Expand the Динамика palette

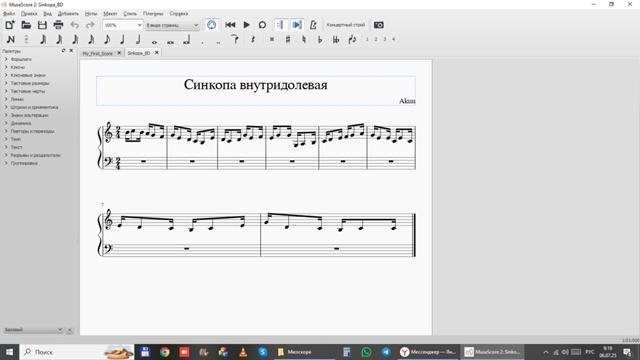point(21,123)
